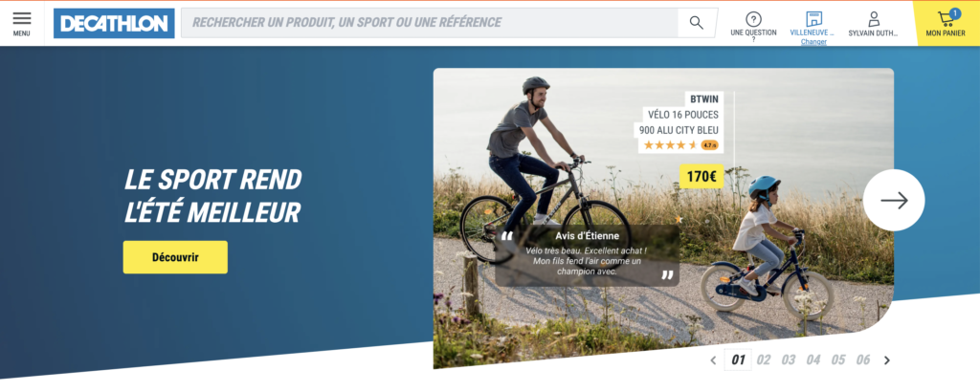Image resolution: width=980 pixels, height=392 pixels.
Task: Open the star rating on bike product
Action: 680,145
